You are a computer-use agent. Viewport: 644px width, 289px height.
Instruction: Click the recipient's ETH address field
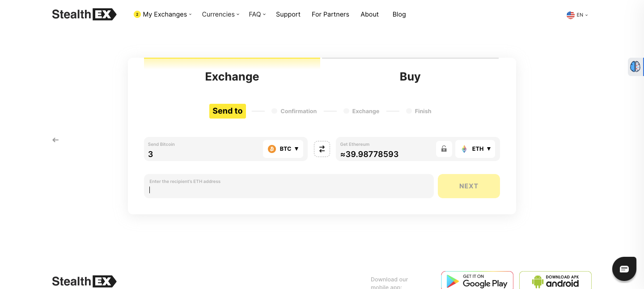coord(289,186)
